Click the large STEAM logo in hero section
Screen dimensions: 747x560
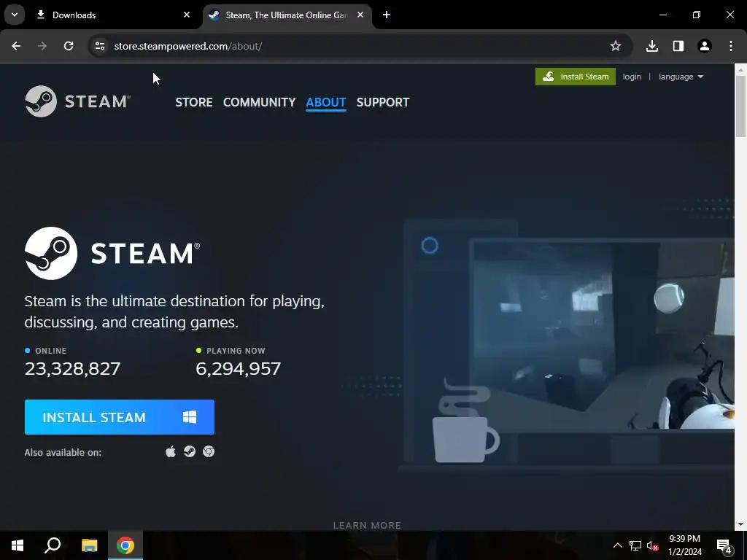(112, 253)
